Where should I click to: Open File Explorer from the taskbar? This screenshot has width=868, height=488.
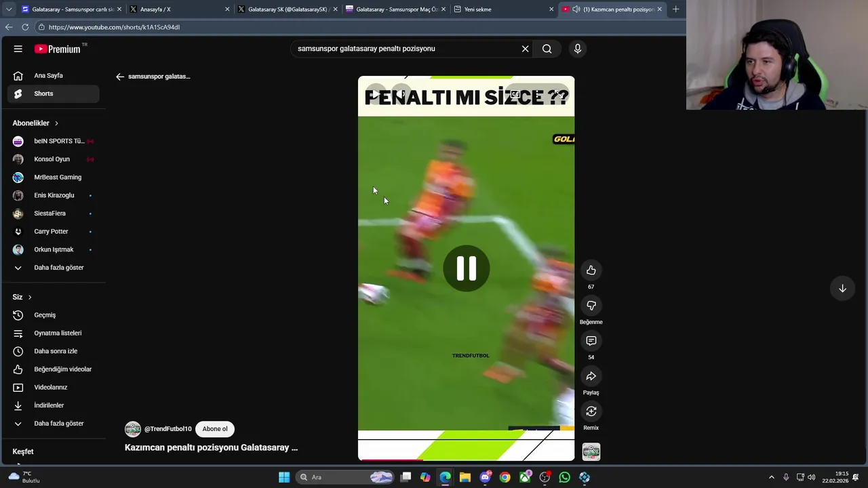pyautogui.click(x=465, y=477)
